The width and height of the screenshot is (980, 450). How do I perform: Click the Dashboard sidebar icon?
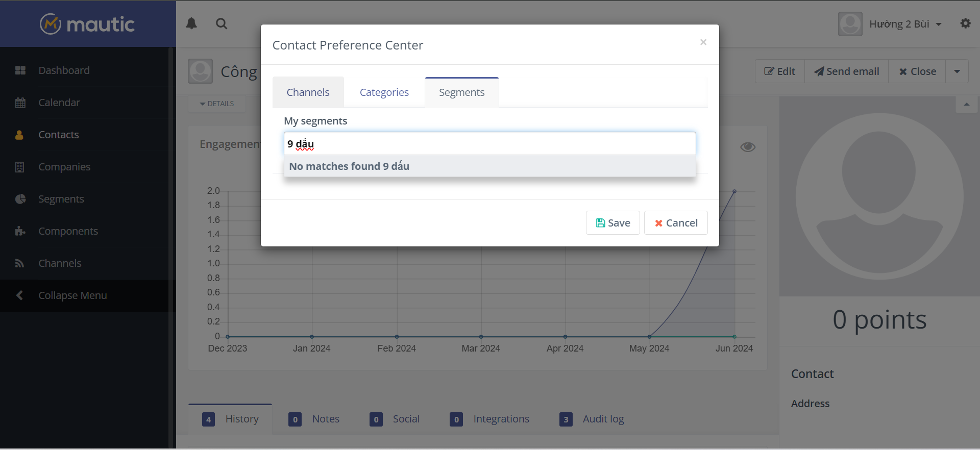[x=20, y=70]
